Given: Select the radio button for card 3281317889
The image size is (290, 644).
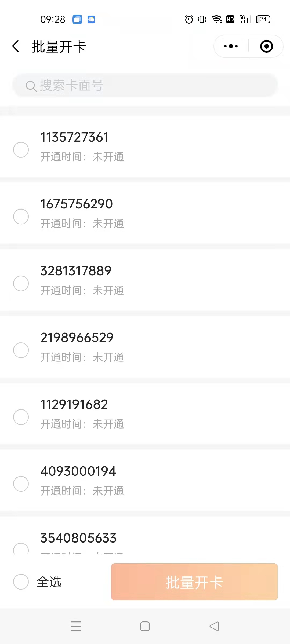Looking at the screenshot, I should [x=21, y=283].
